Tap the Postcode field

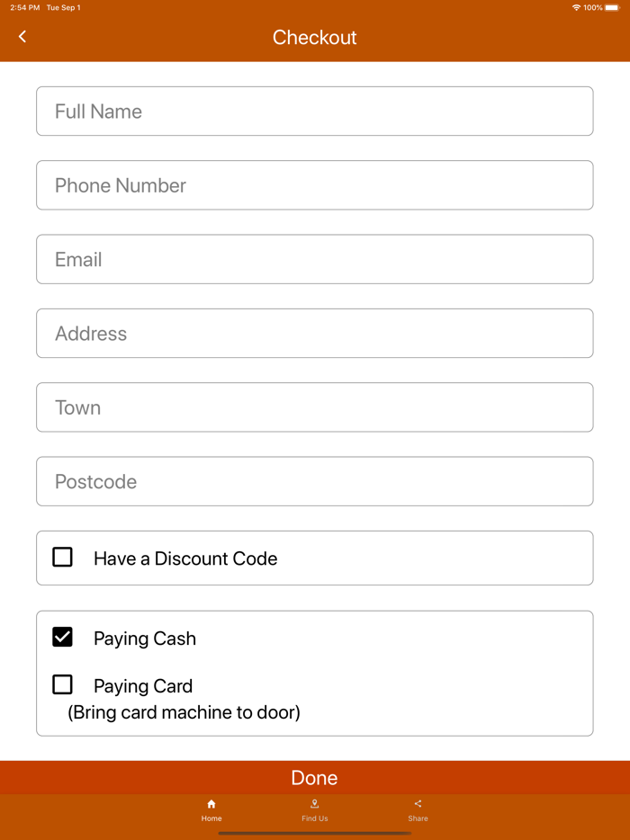[314, 481]
